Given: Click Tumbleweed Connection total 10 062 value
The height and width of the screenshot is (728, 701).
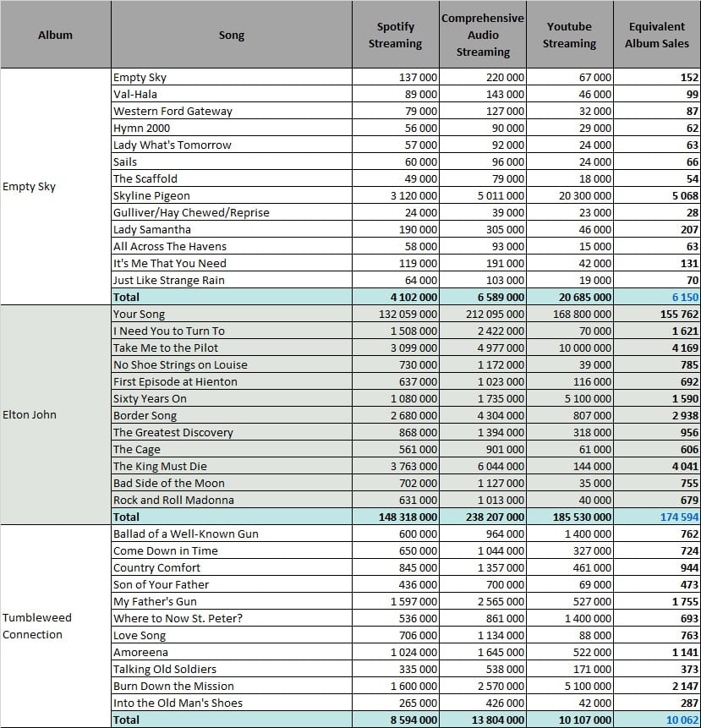Looking at the screenshot, I should click(x=657, y=720).
